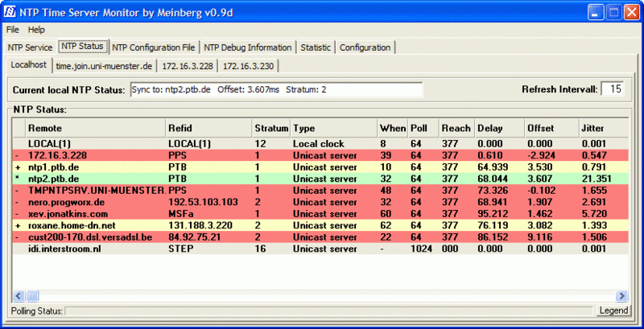Click the horizontal scrollbar thumb

[32, 295]
